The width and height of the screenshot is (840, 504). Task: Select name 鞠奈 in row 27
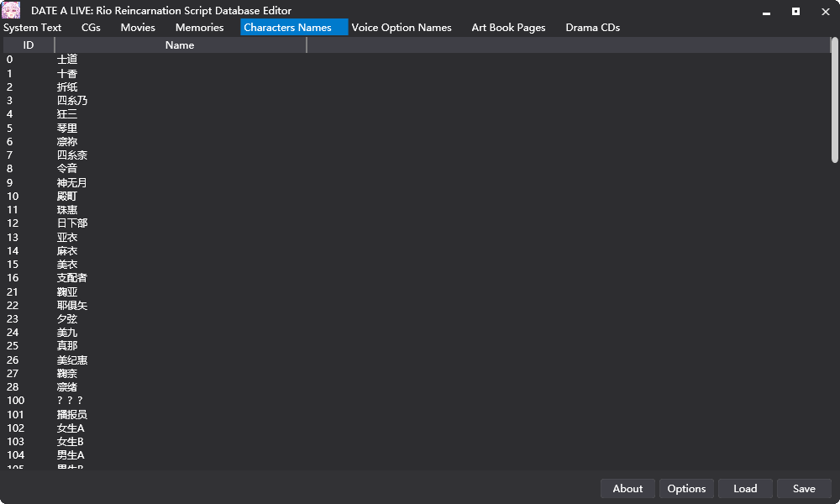click(x=67, y=373)
